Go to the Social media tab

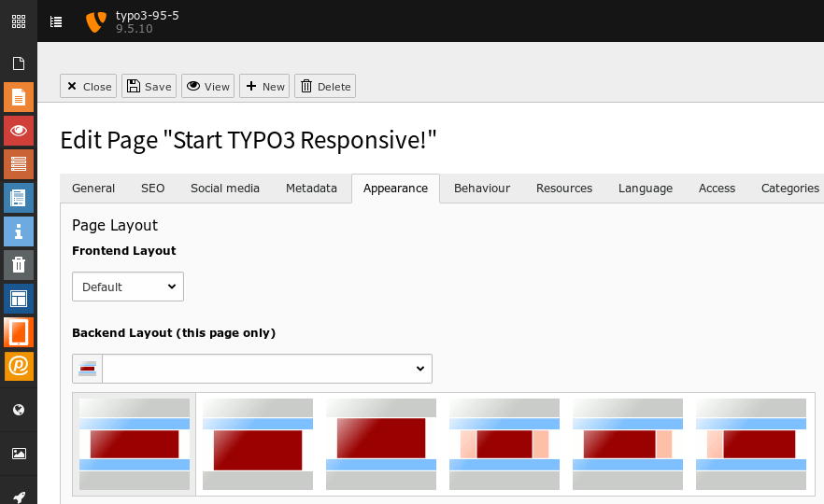(x=224, y=189)
